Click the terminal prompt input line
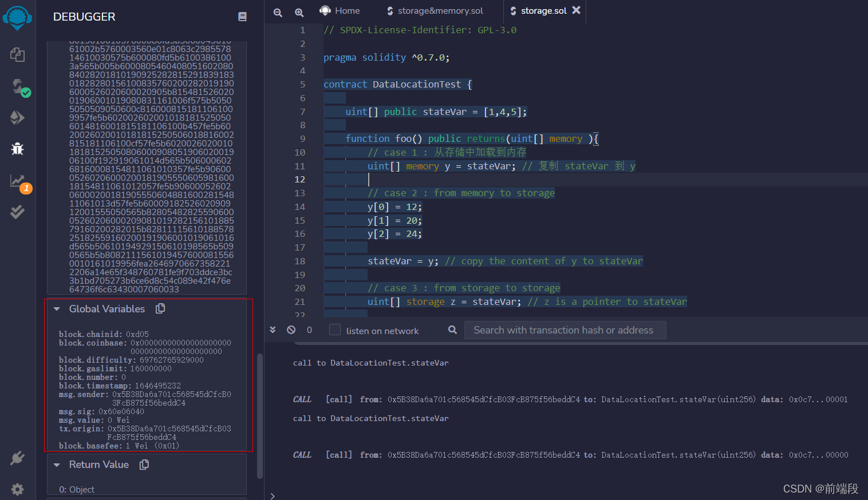Viewport: 868px width, 500px height. point(567,495)
